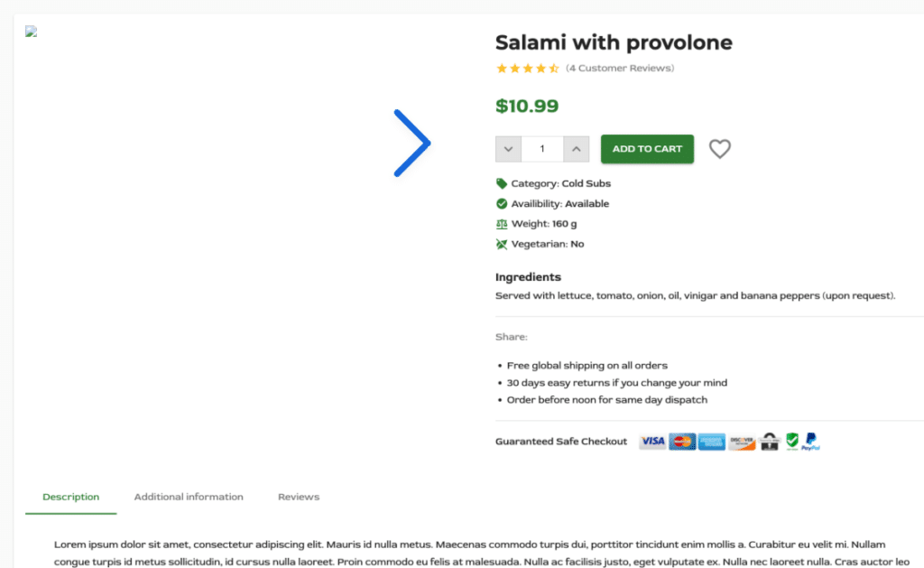Open the Reviews tab
Image resolution: width=924 pixels, height=568 pixels.
point(299,497)
